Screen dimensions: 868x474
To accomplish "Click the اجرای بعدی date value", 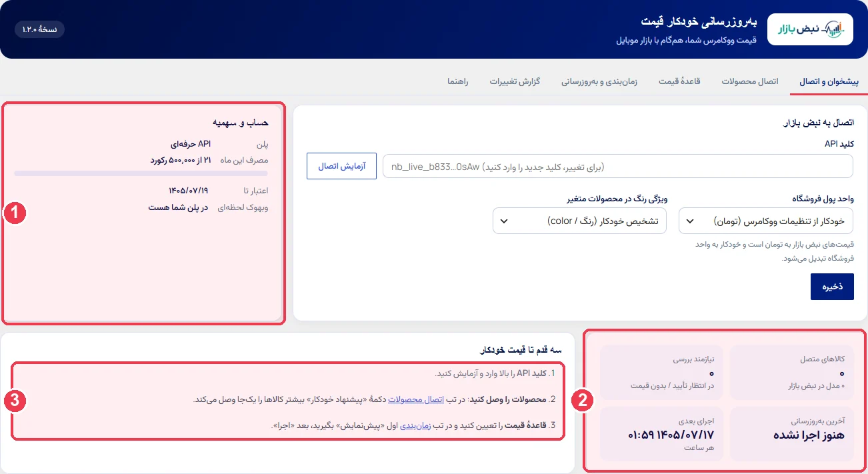I will point(671,435).
